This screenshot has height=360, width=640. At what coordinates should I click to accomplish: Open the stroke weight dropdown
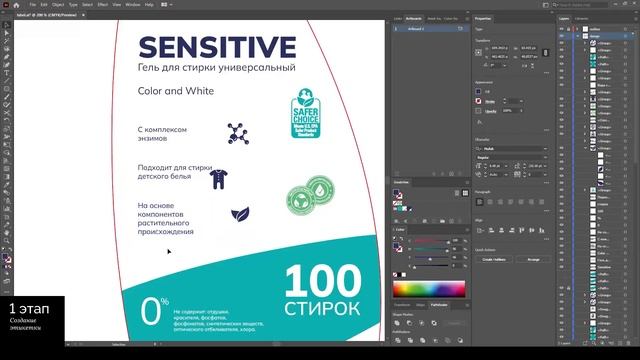pyautogui.click(x=521, y=101)
